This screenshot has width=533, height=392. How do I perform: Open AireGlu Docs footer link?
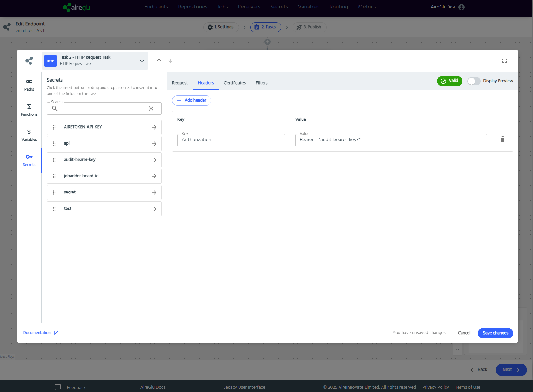pyautogui.click(x=153, y=387)
